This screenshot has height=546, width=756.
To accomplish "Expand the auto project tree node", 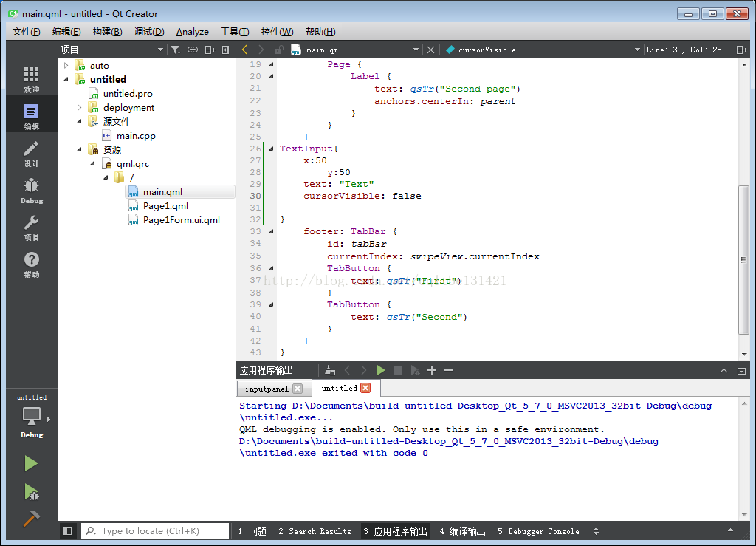I will tap(66, 66).
